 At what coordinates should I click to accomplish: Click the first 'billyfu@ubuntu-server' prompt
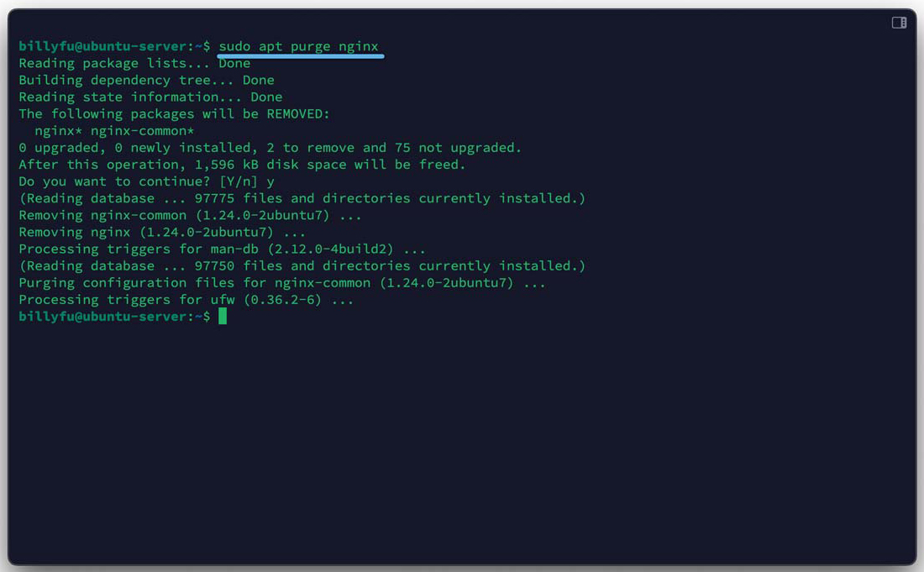105,46
